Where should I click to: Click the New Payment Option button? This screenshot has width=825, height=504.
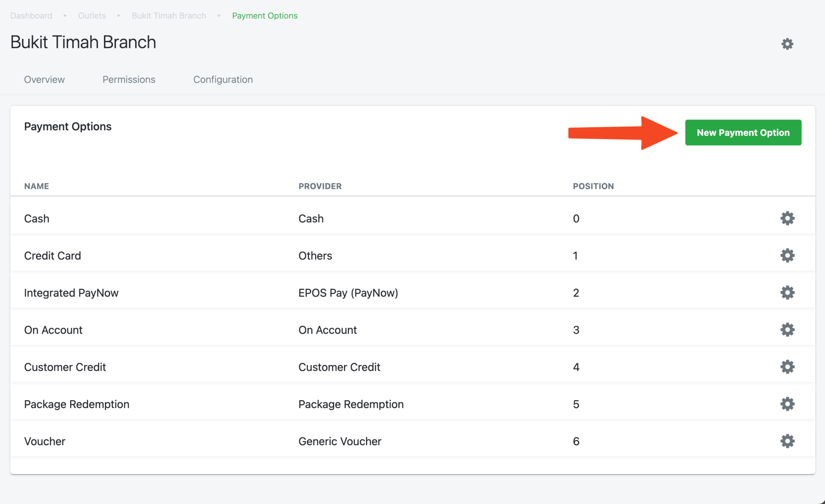[x=743, y=132]
